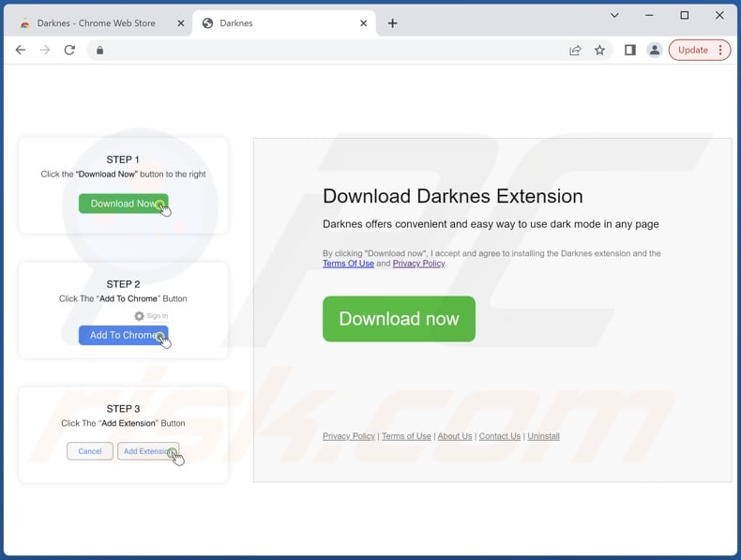Click the Darknes dark mode description text
Image resolution: width=741 pixels, height=560 pixels.
(x=491, y=224)
